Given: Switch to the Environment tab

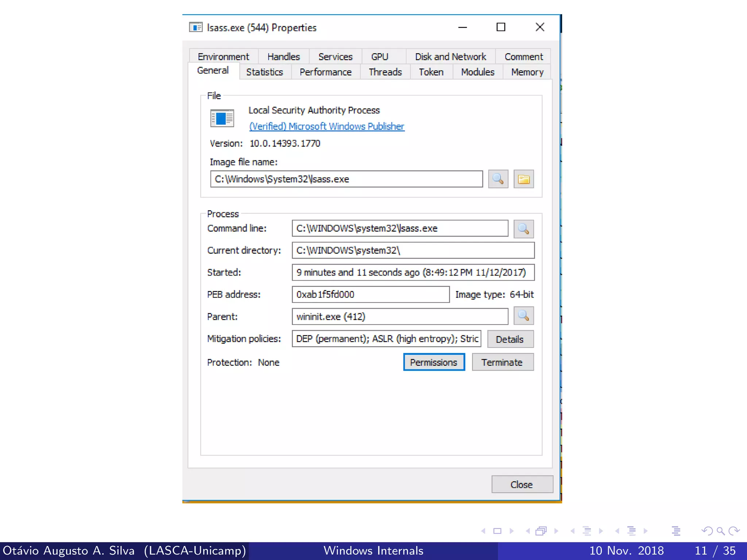Looking at the screenshot, I should tap(223, 57).
